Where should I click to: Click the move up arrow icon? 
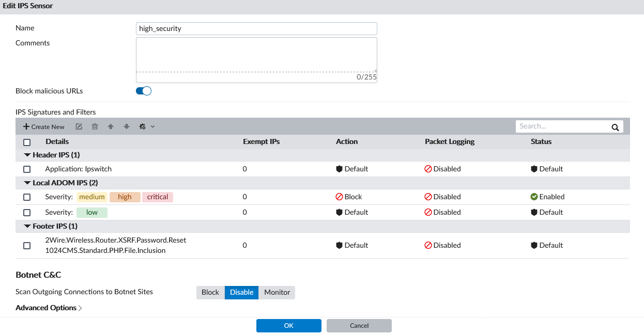click(x=111, y=126)
